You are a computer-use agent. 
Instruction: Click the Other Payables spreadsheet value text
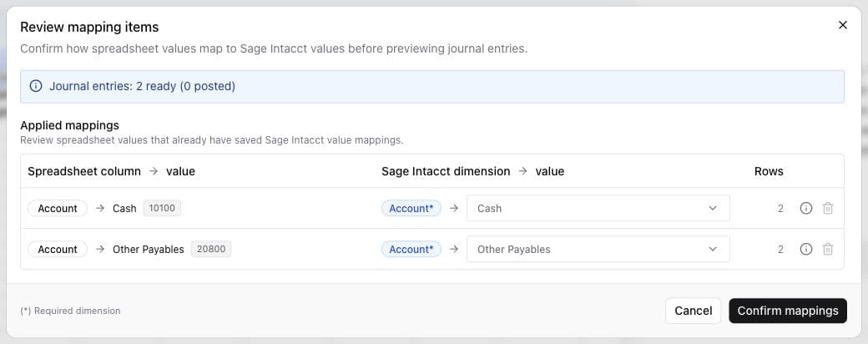click(149, 250)
